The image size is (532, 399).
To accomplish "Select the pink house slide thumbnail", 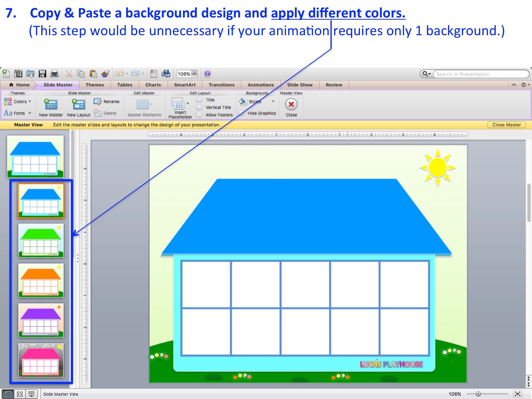I will click(x=41, y=360).
